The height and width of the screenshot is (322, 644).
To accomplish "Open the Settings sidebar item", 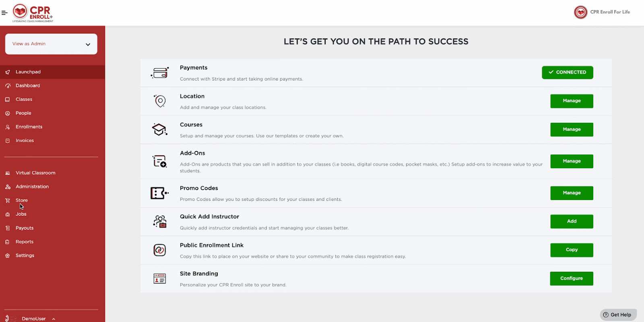I will tap(25, 256).
